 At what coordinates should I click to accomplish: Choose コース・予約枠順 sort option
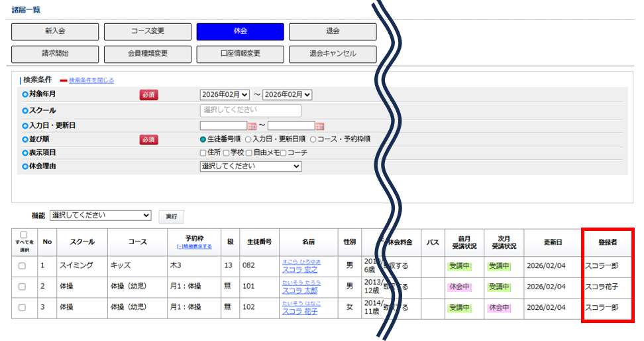coord(313,139)
